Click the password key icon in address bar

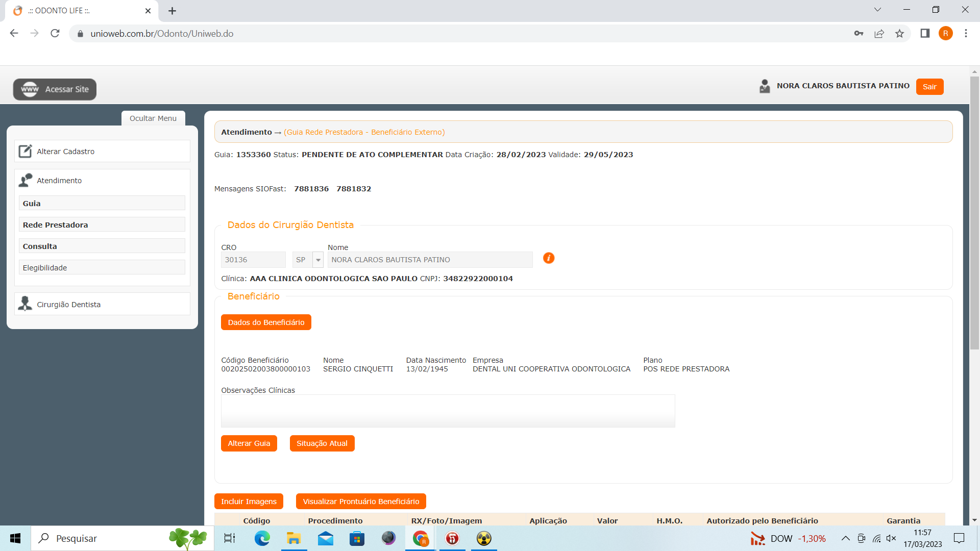pos(859,34)
